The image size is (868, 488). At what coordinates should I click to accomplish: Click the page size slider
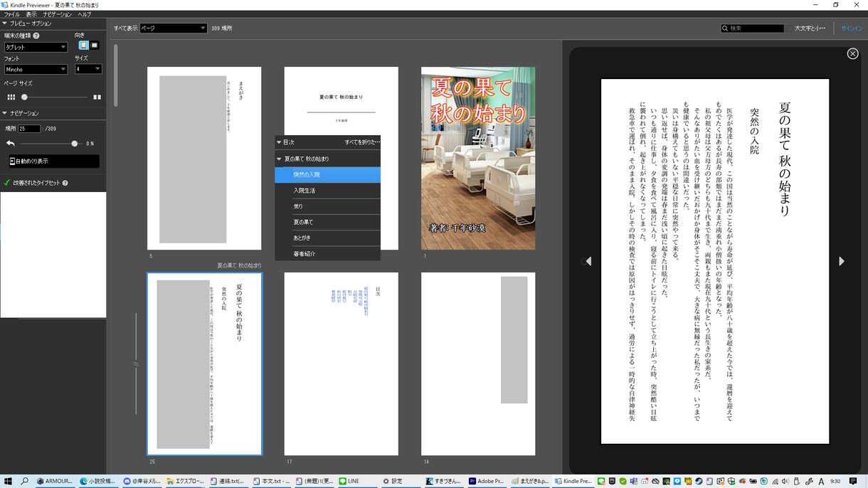56,97
